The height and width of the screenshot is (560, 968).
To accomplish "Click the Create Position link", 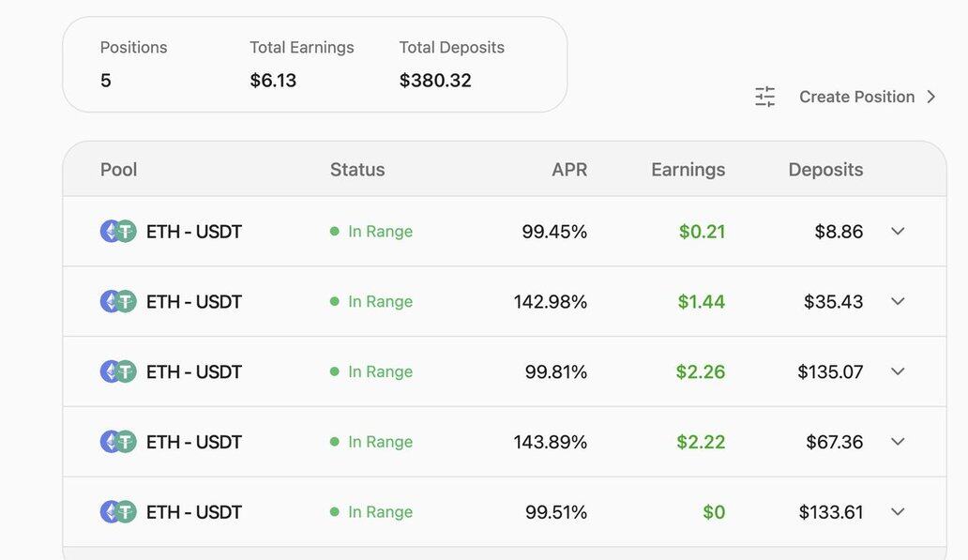I will pyautogui.click(x=857, y=97).
